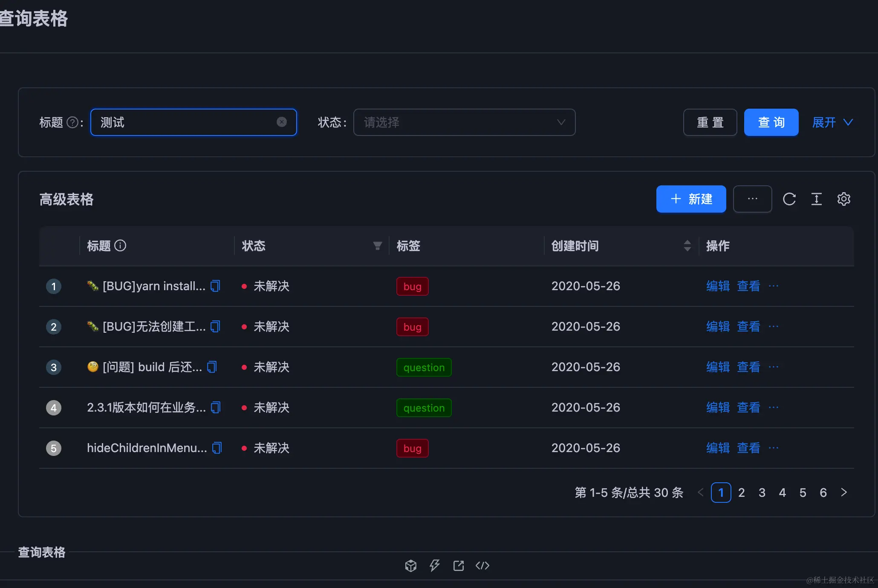This screenshot has width=878, height=588.
Task: Go to next page arrow
Action: point(844,493)
